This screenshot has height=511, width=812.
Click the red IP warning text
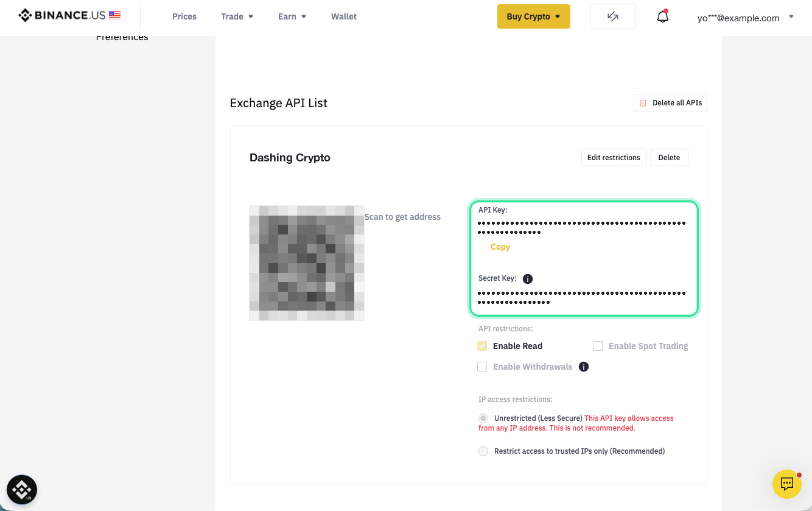click(x=576, y=423)
